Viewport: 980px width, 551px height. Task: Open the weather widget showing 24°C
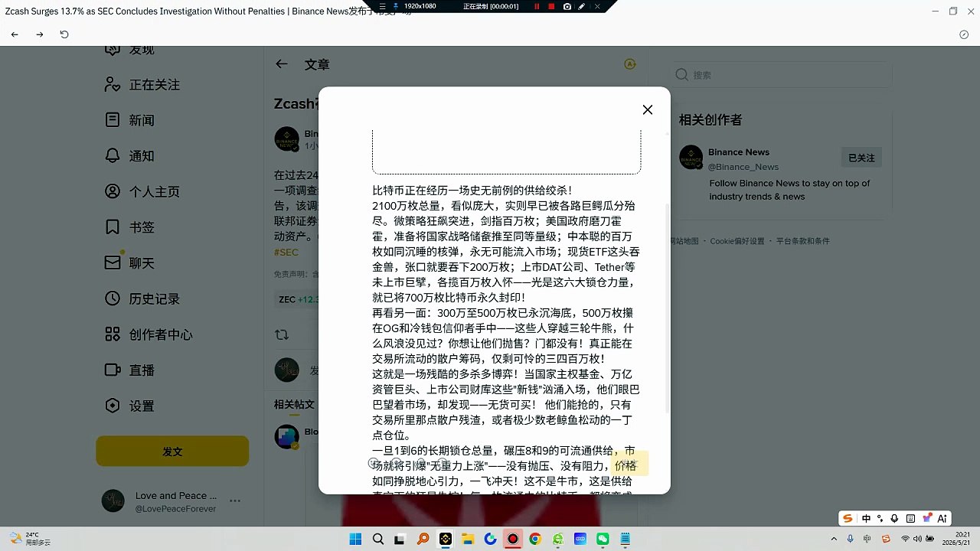click(31, 539)
